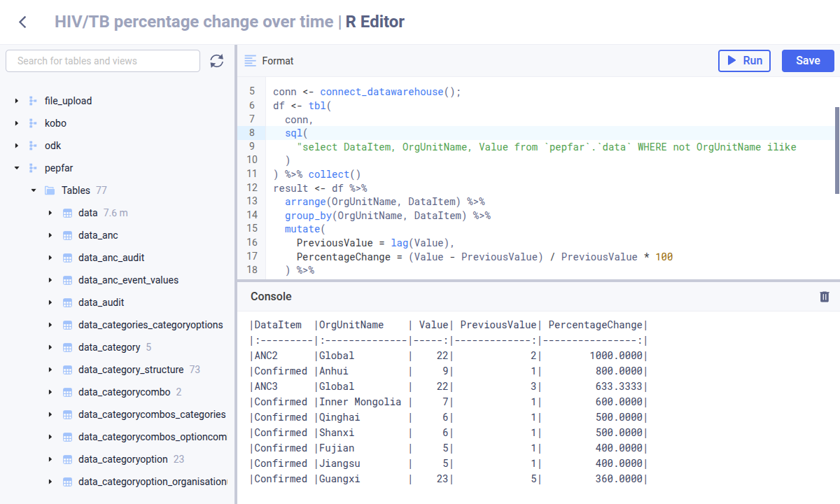Run the R script
The width and height of the screenshot is (840, 504).
(744, 61)
